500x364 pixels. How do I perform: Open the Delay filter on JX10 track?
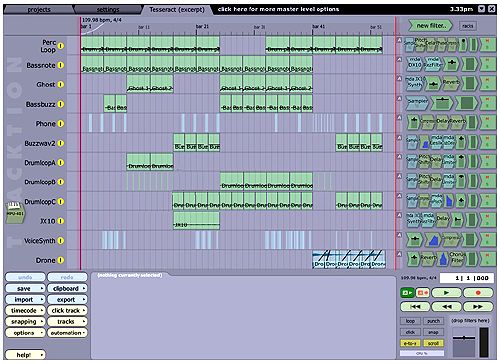[x=443, y=220]
